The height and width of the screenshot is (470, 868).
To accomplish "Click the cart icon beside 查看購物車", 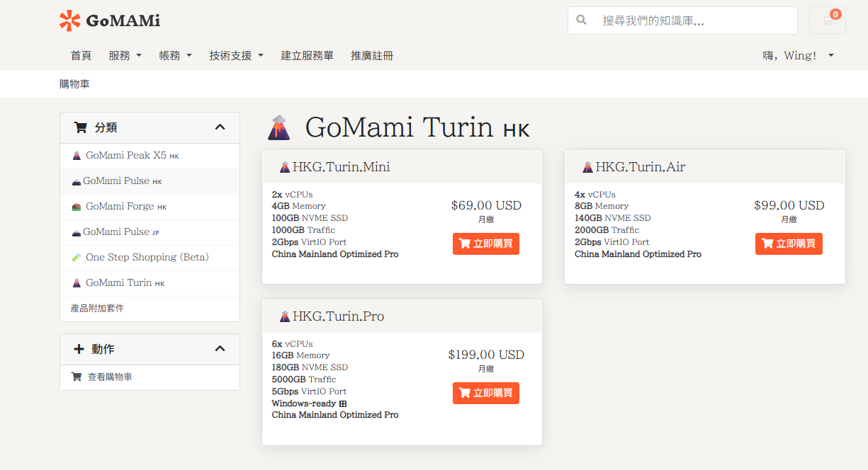I will [x=77, y=377].
